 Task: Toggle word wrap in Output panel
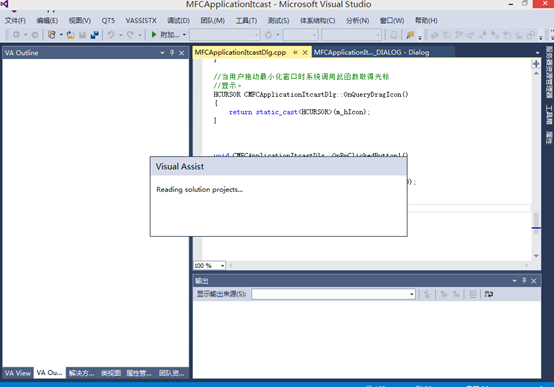coord(489,294)
